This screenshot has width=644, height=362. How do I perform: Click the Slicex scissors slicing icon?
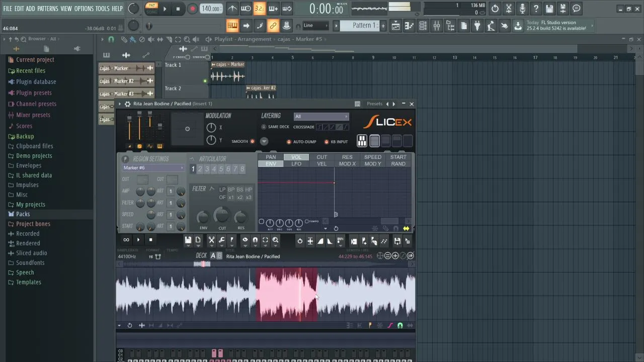(211, 240)
